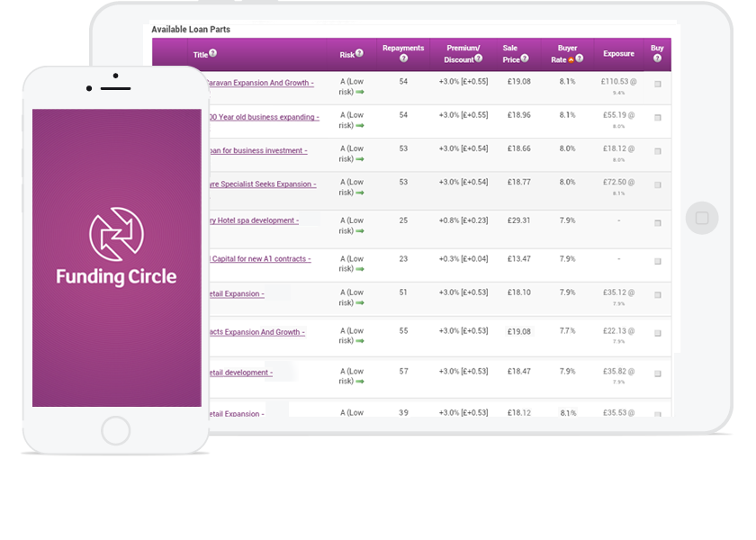The width and height of the screenshot is (756, 540).
Task: Open Caravan Expansion And Growth loan link
Action: pos(260,83)
